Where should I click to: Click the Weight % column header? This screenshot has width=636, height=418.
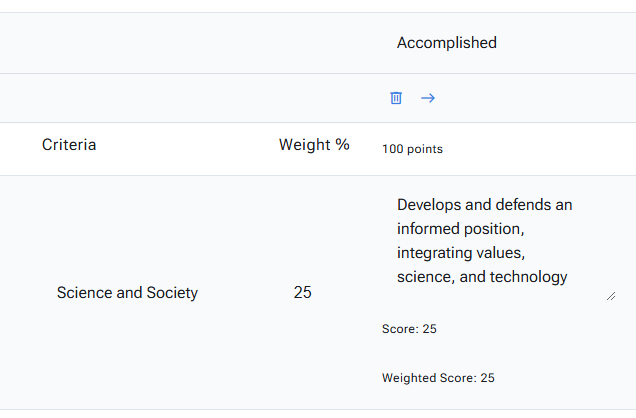(x=314, y=145)
